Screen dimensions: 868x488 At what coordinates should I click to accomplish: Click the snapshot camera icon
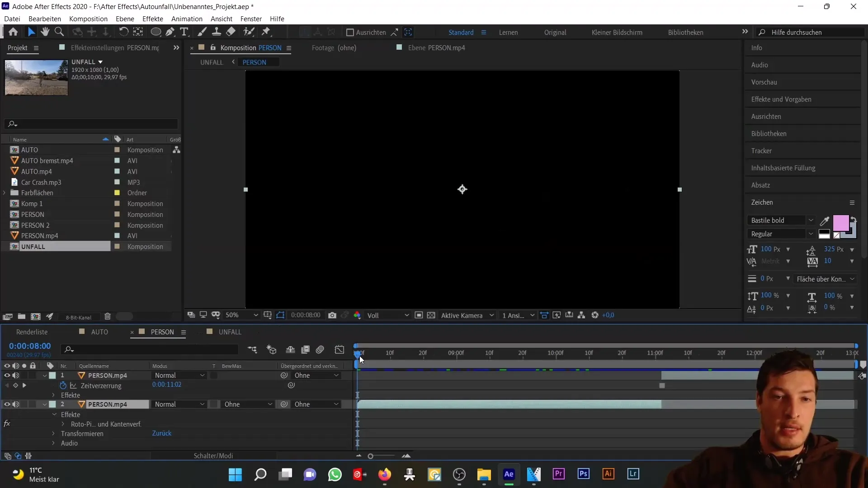tap(332, 315)
